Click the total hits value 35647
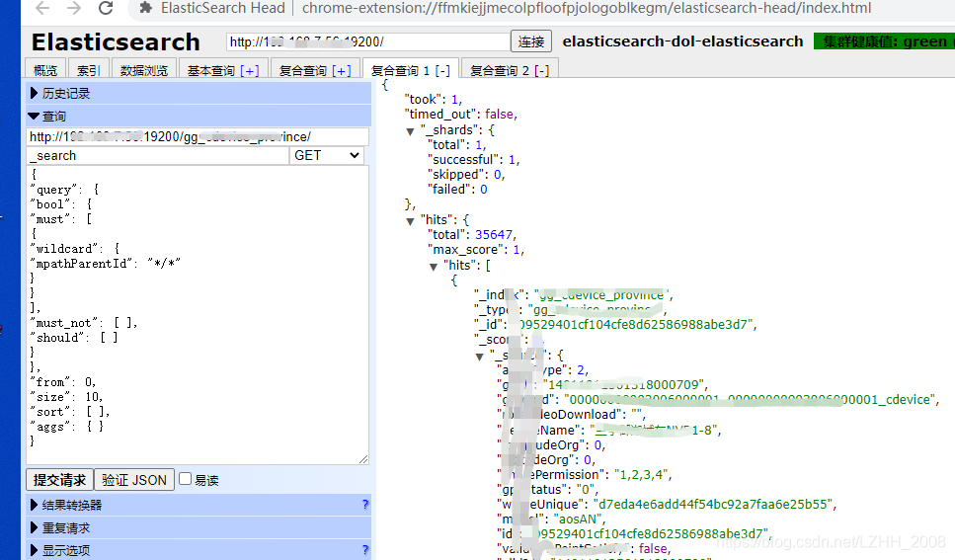This screenshot has width=955, height=560. [x=494, y=235]
